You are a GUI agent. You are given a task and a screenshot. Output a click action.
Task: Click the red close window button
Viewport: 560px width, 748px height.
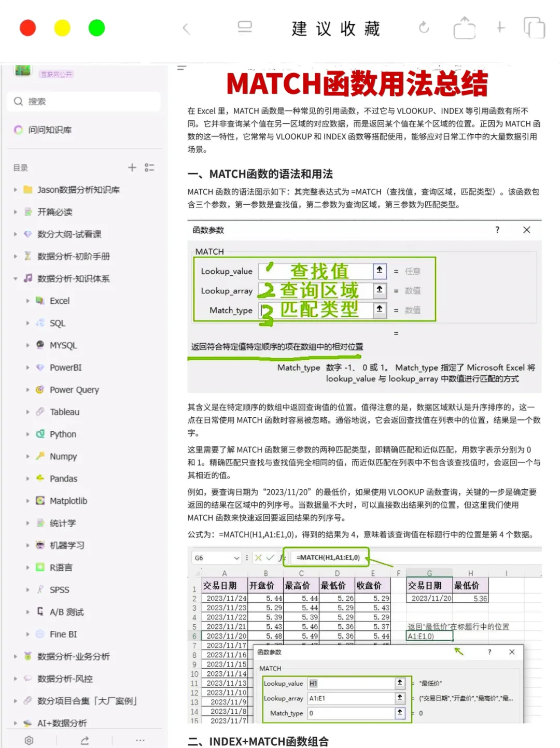tap(28, 27)
